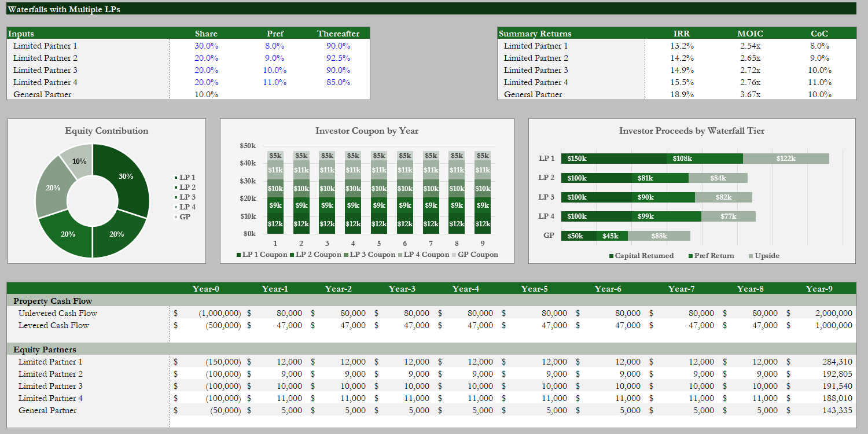This screenshot has width=868, height=434.
Task: Click the 10% GP donut slice
Action: (x=79, y=160)
